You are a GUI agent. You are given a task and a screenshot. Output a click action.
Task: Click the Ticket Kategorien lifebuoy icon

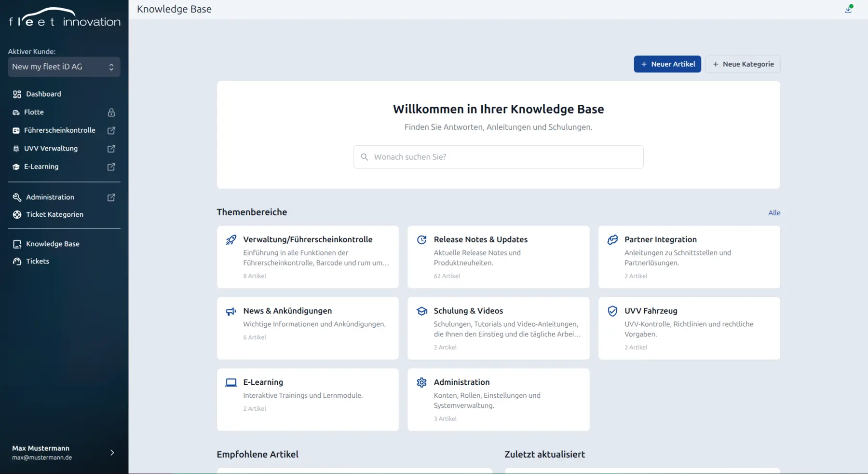tap(17, 215)
